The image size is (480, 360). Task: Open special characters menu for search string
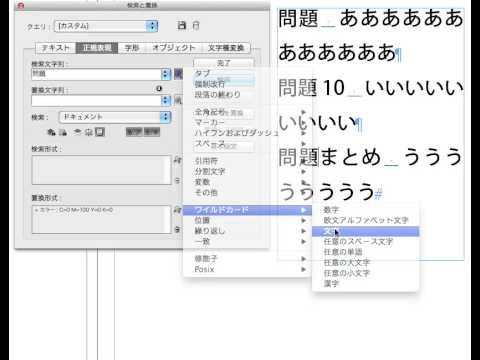tap(178, 74)
